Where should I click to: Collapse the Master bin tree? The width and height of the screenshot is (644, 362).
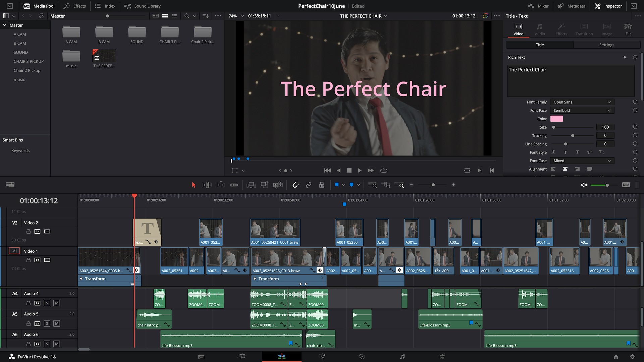point(5,25)
